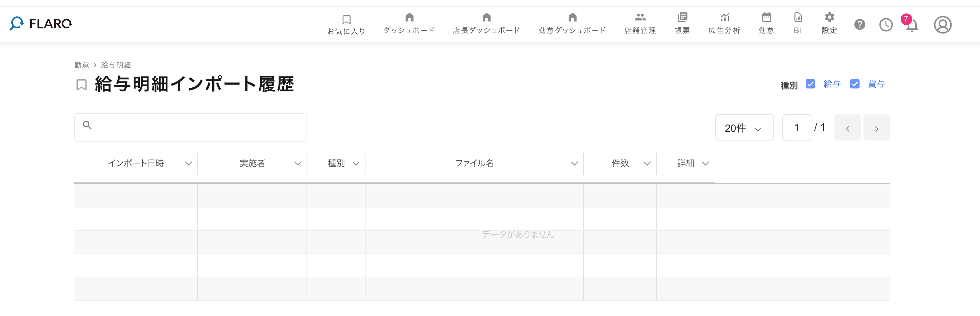Uncheck the 賞与 type checkbox
Screen dimensions: 980x316
click(854, 84)
